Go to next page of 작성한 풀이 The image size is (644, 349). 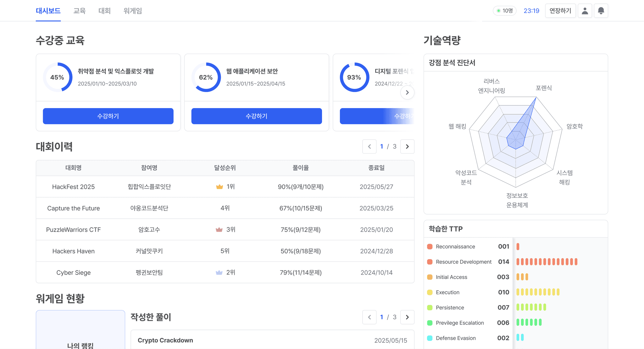(x=407, y=317)
